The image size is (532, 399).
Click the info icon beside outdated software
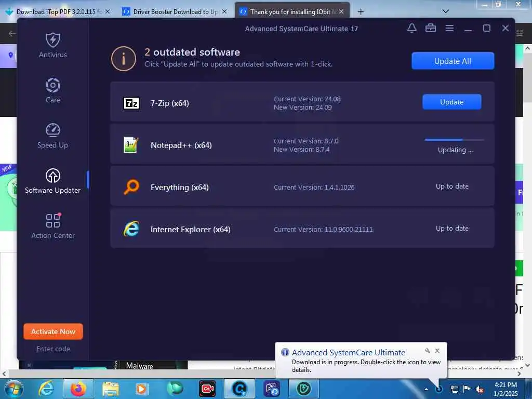pyautogui.click(x=124, y=59)
